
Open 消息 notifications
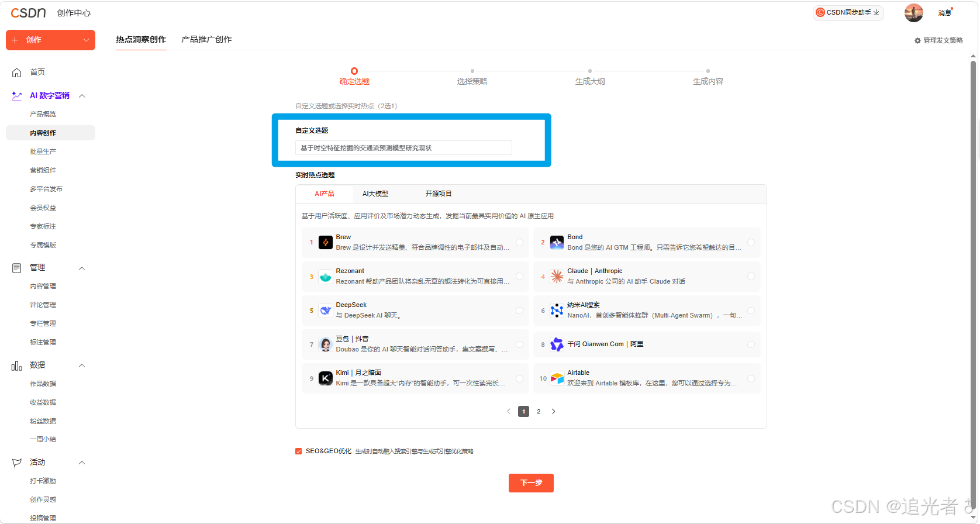click(x=945, y=13)
